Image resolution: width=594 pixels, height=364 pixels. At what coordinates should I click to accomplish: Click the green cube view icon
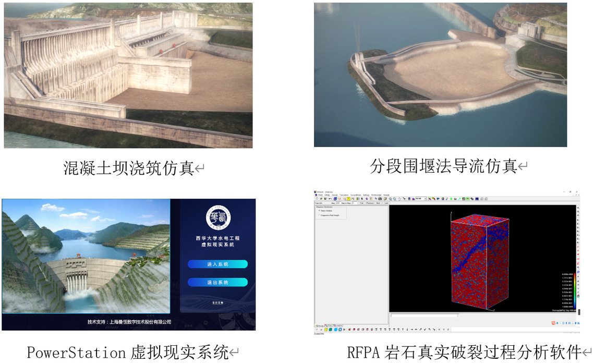[330, 330]
